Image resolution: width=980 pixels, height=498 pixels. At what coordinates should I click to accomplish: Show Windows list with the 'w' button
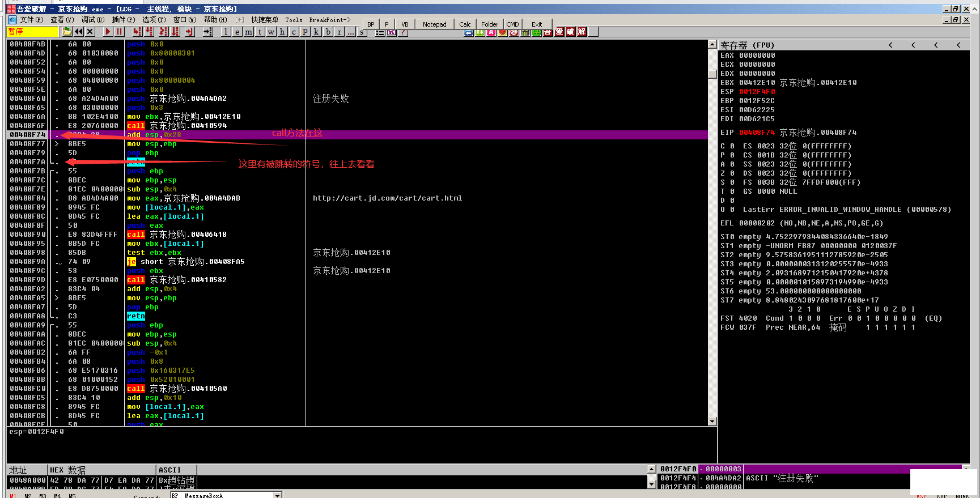coord(271,32)
